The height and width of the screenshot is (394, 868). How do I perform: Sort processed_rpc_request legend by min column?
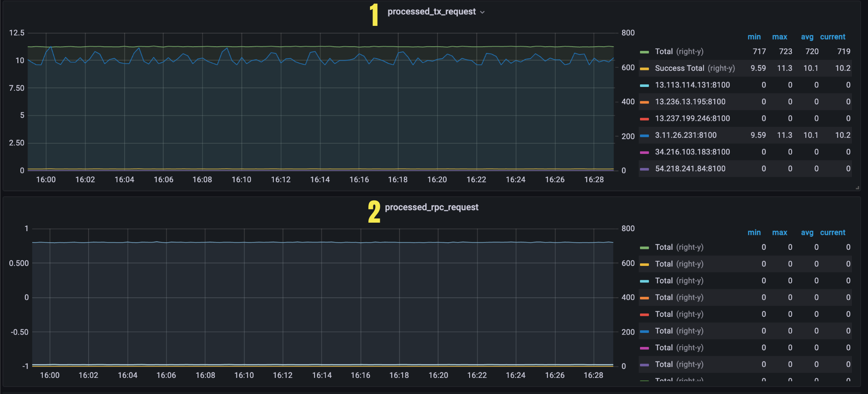pyautogui.click(x=754, y=232)
